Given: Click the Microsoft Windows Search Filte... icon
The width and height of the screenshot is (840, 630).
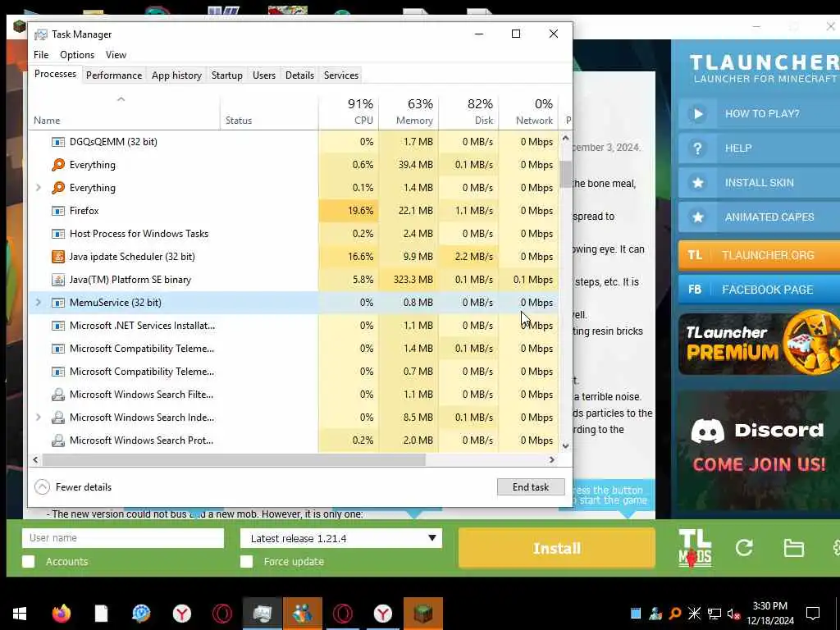Looking at the screenshot, I should (x=58, y=395).
